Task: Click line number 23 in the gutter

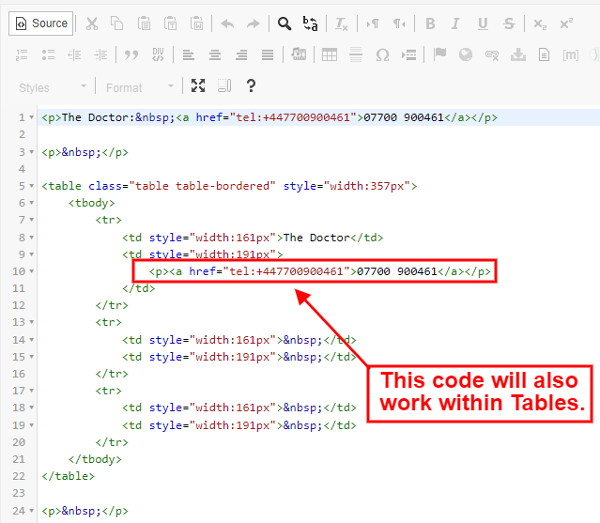Action: point(18,493)
